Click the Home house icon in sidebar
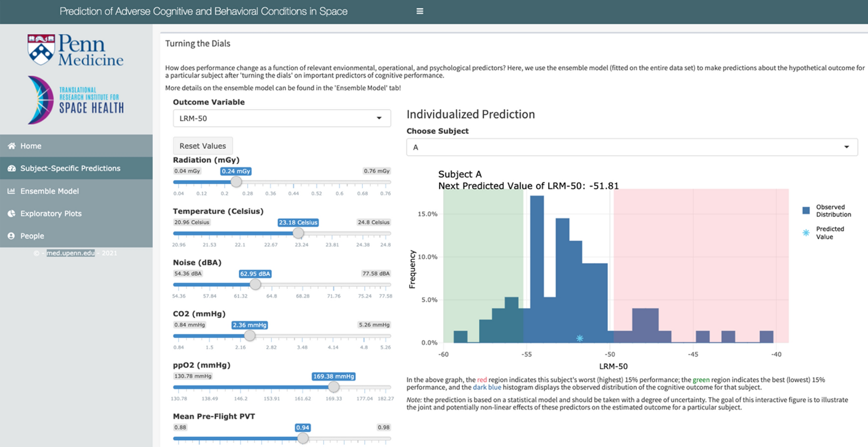This screenshot has width=868, height=447. point(12,146)
